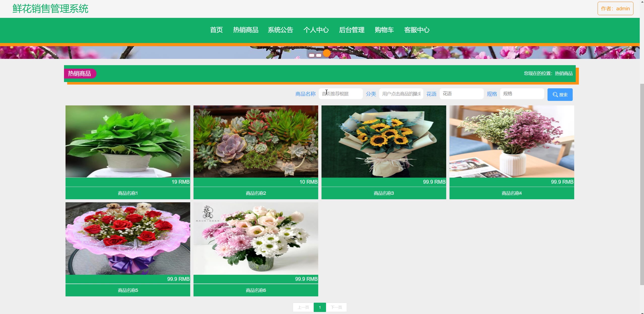Switch to the first carousel indicator

(x=312, y=55)
